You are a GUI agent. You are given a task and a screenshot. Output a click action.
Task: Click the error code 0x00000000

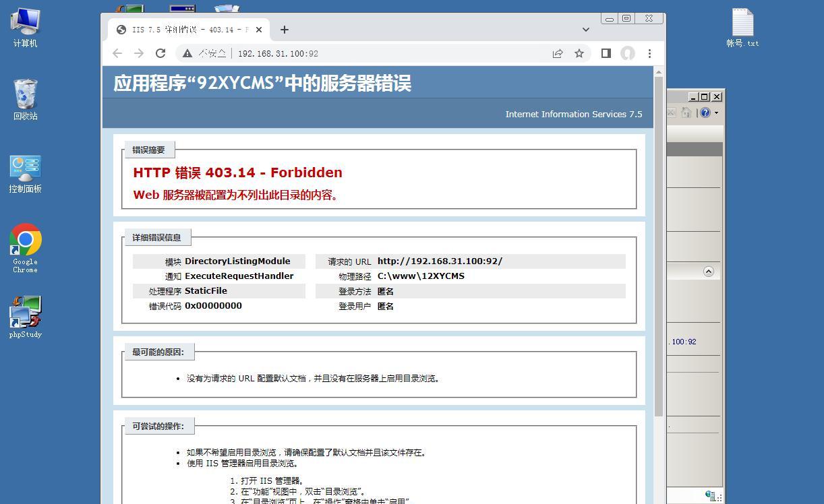[x=213, y=306]
